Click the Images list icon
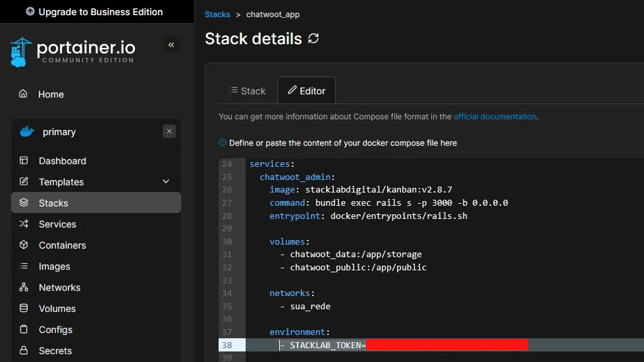The width and height of the screenshot is (644, 362). 24,266
